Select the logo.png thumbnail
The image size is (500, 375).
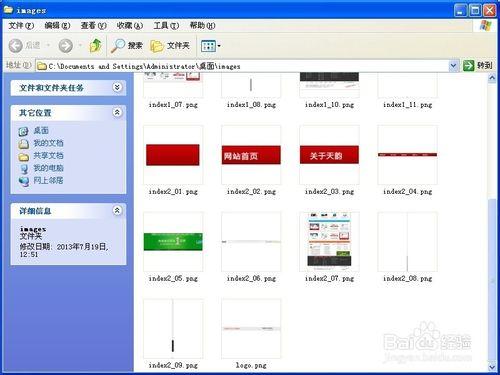click(251, 329)
